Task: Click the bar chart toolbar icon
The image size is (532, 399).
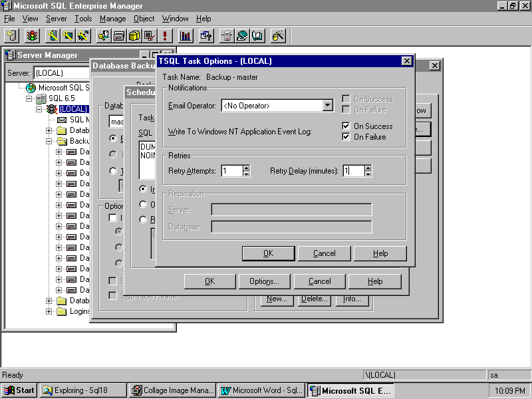Action: coord(186,35)
